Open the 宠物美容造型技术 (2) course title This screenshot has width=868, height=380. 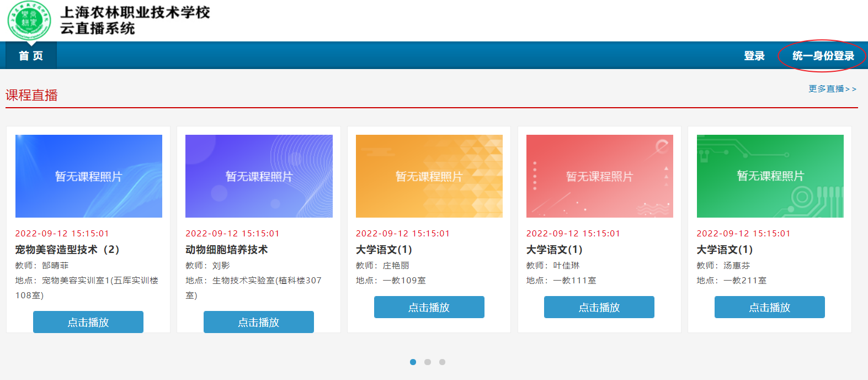(67, 250)
